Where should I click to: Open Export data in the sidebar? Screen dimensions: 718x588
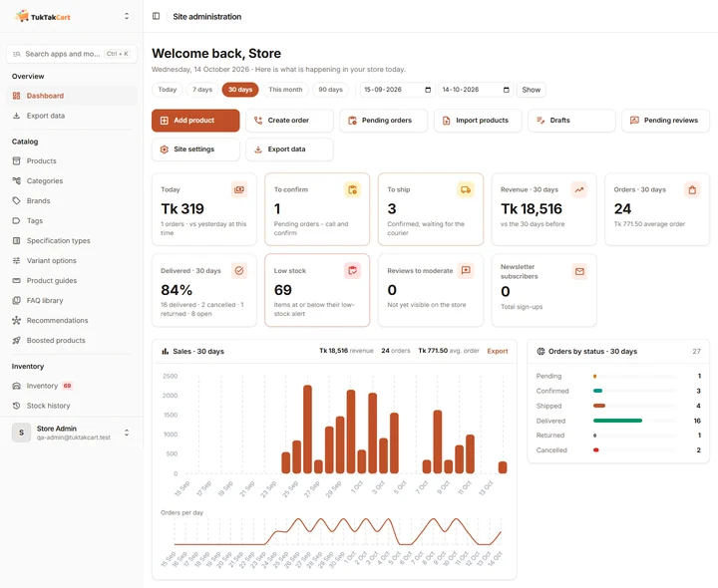pos(72,116)
